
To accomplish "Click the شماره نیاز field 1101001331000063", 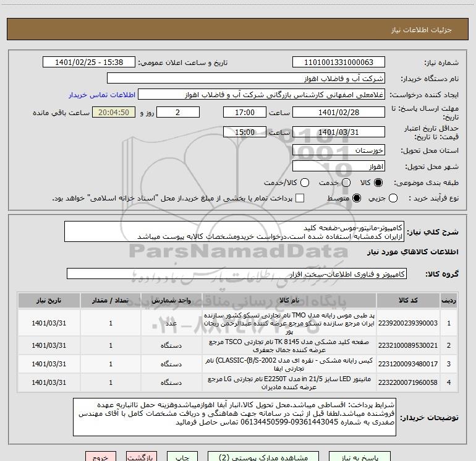I will pos(339,62).
